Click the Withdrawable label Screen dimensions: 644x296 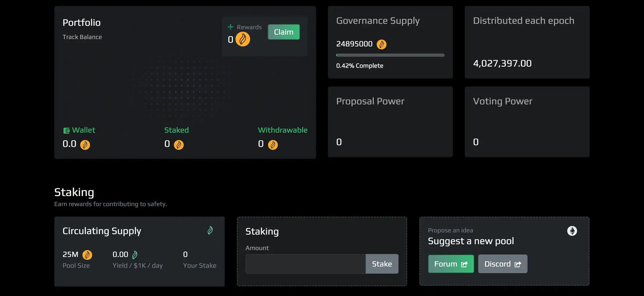[282, 130]
